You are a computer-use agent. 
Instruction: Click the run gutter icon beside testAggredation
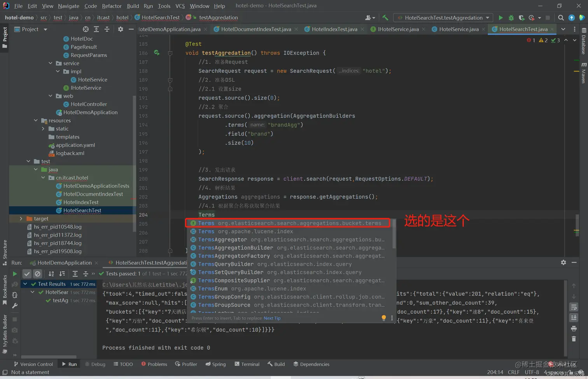[156, 53]
